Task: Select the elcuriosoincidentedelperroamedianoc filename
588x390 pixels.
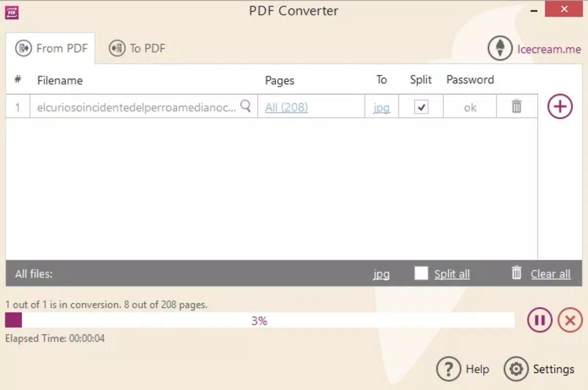Action: click(x=136, y=107)
